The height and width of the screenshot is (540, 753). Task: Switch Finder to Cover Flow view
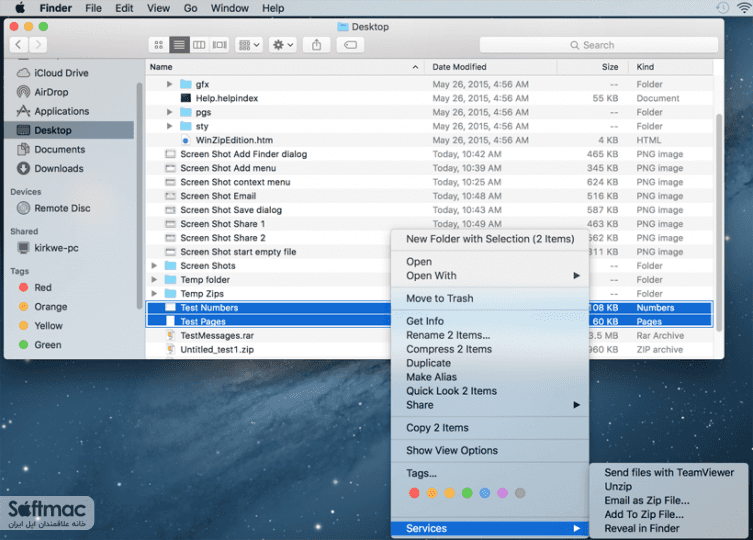coord(219,45)
